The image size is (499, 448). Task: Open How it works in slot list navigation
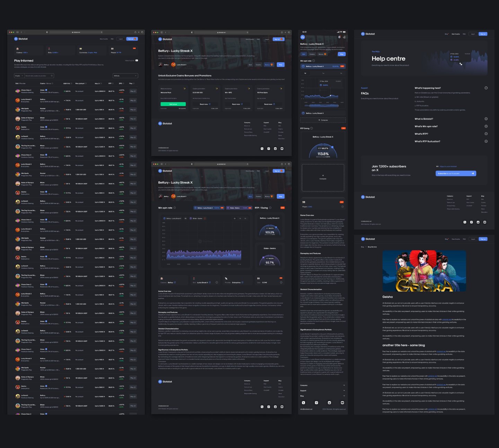[104, 39]
